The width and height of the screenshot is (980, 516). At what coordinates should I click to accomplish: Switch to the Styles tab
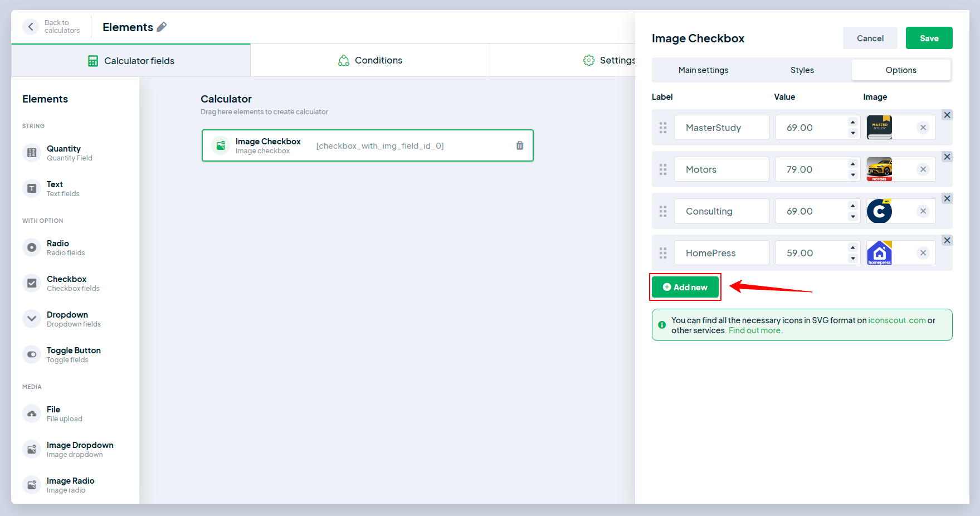(x=802, y=70)
